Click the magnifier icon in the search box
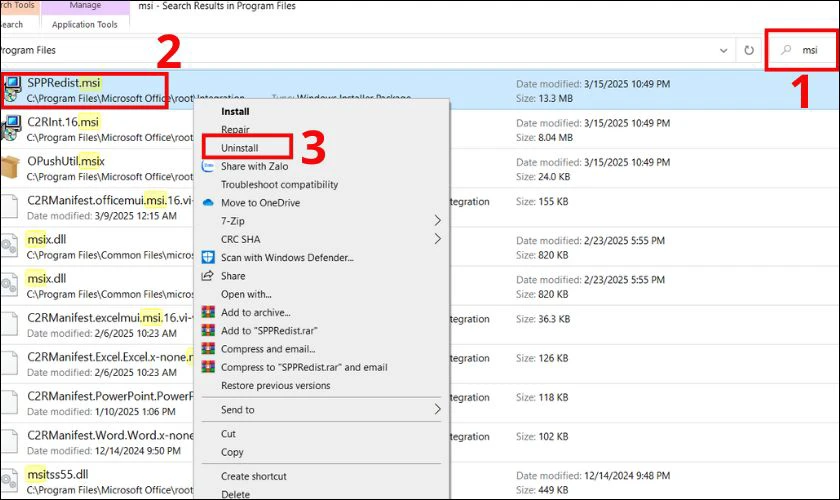 click(x=786, y=50)
